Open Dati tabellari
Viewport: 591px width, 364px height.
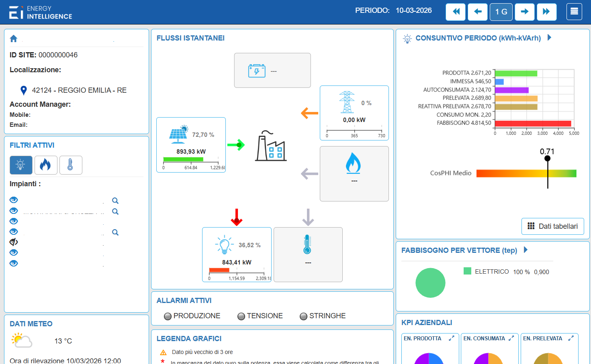[x=552, y=226]
